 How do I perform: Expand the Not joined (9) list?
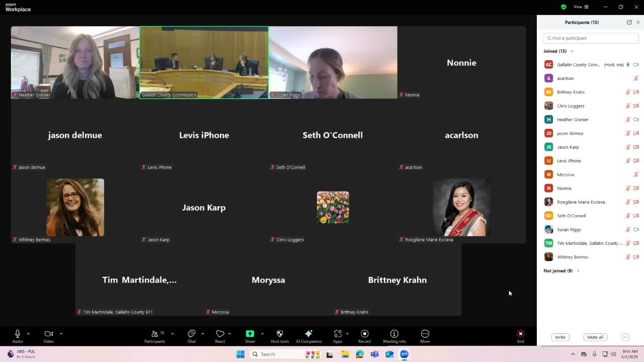[x=578, y=271]
